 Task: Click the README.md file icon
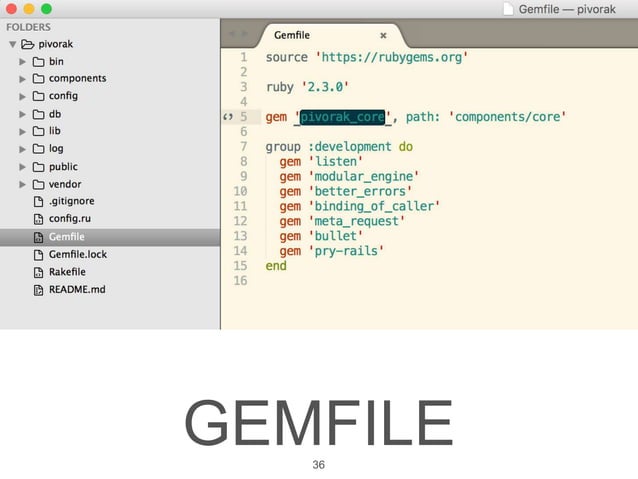(38, 290)
